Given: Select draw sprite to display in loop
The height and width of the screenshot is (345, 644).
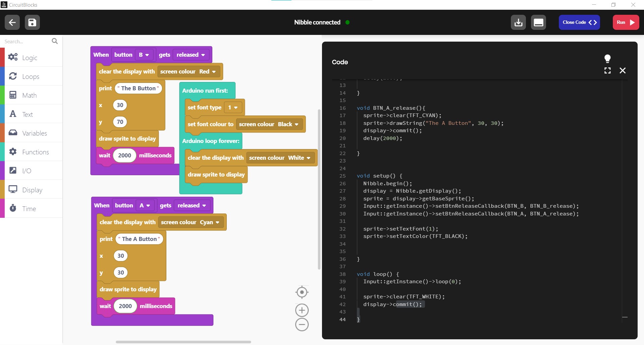Looking at the screenshot, I should (216, 175).
